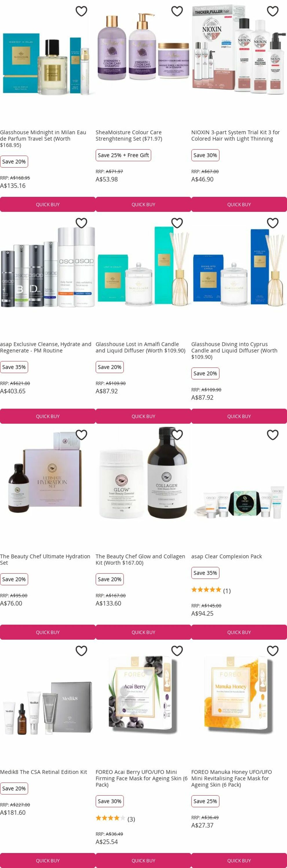The height and width of the screenshot is (868, 287).
Task: Wishlist heart on NIOXIN Trial Kit 3
Action: point(273,11)
